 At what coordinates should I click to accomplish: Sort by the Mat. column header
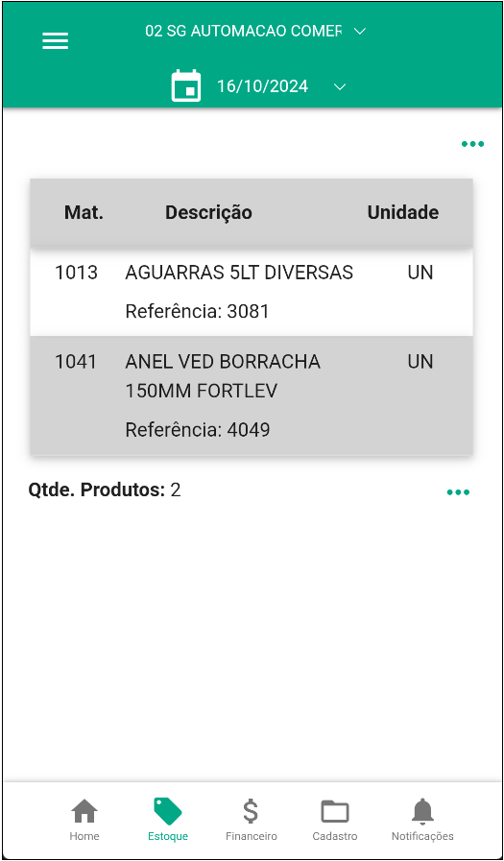(84, 212)
